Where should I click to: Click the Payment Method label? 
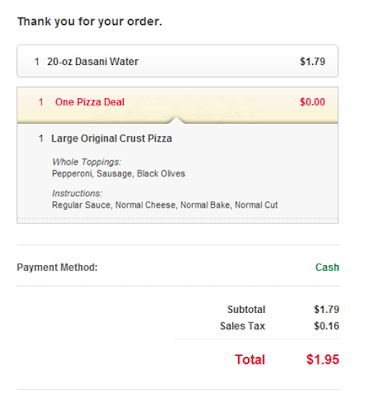pyautogui.click(x=57, y=267)
